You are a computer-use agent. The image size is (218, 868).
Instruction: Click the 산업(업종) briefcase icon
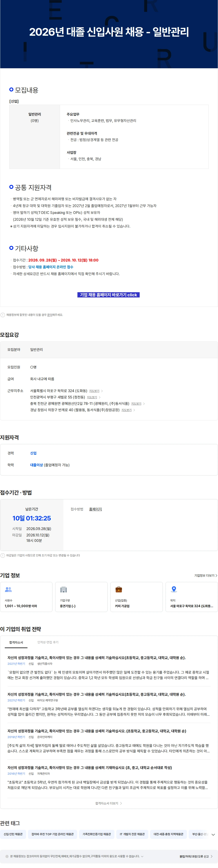click(119, 589)
